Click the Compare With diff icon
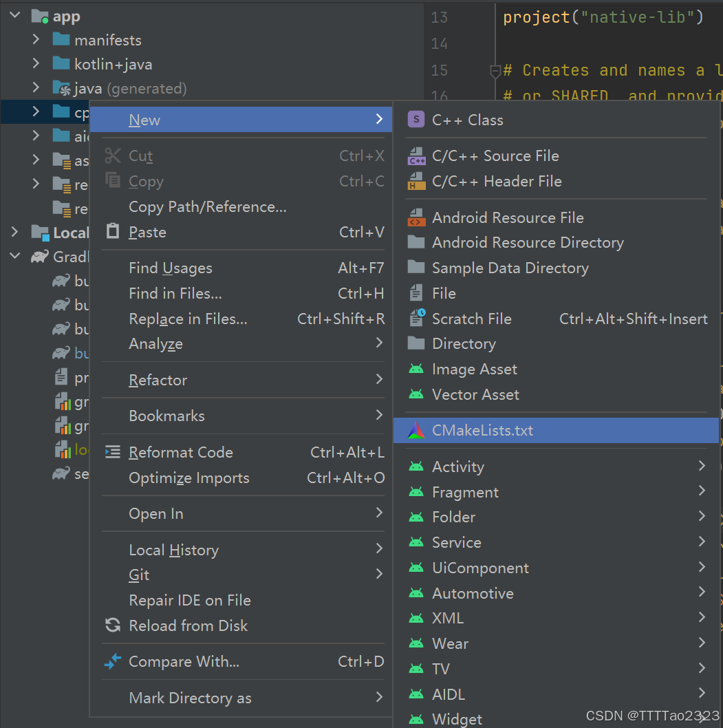723x728 pixels. [x=112, y=661]
